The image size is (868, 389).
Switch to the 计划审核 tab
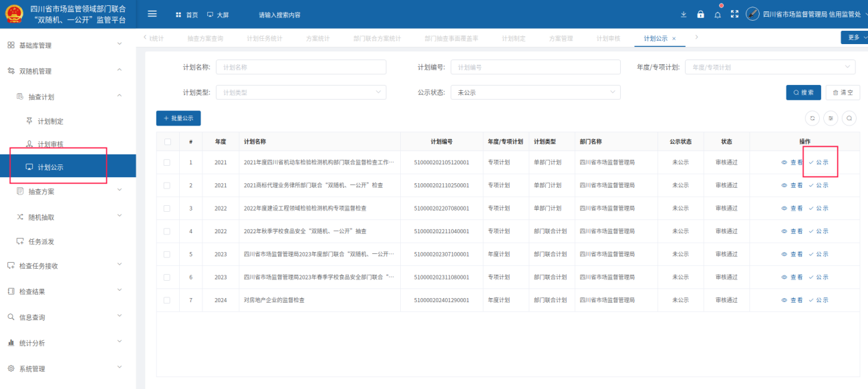pyautogui.click(x=608, y=39)
